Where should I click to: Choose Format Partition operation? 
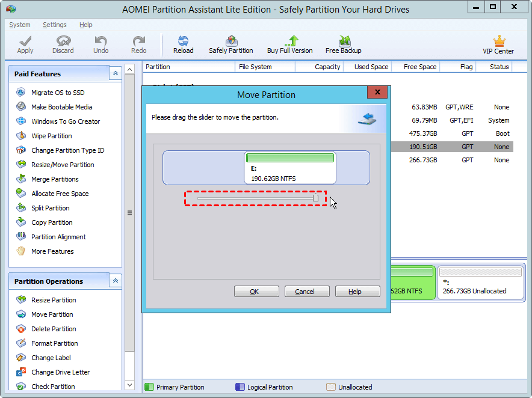pyautogui.click(x=54, y=343)
